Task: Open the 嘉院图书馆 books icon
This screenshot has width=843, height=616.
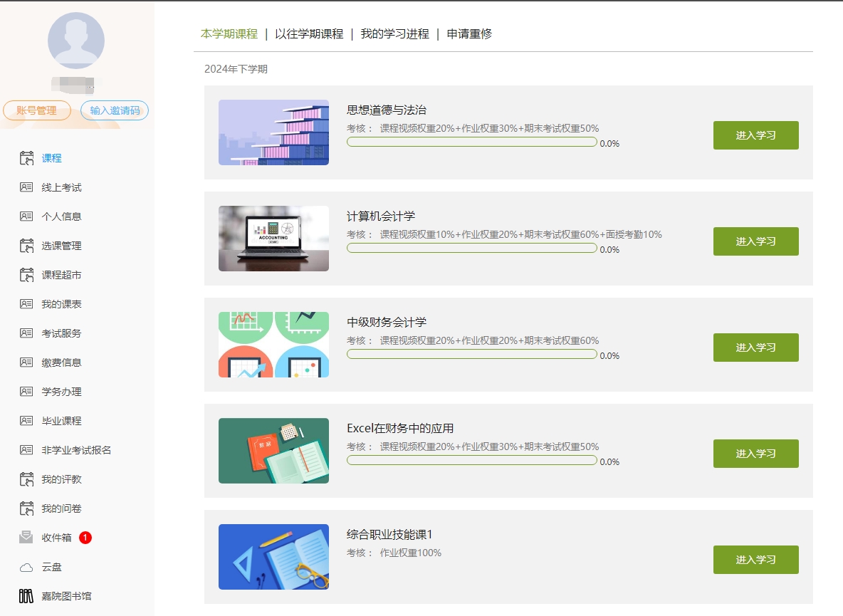Action: click(26, 596)
